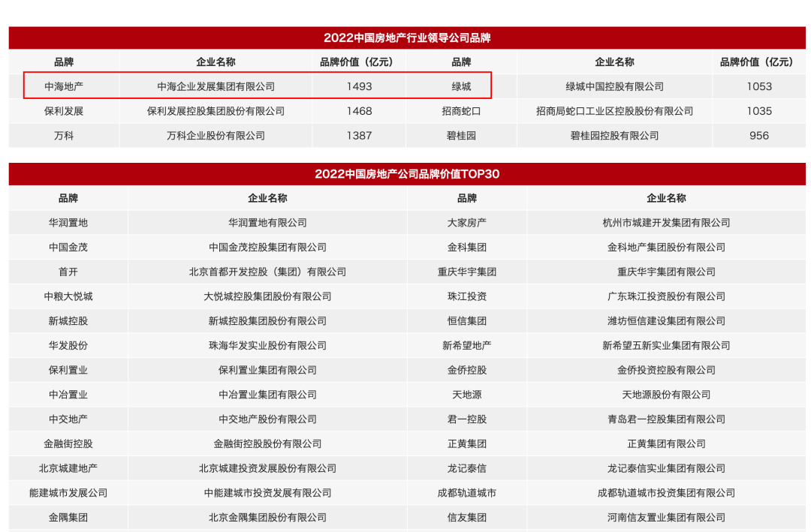
Task: Select the 新希望地产 brand cell
Action: (x=466, y=345)
